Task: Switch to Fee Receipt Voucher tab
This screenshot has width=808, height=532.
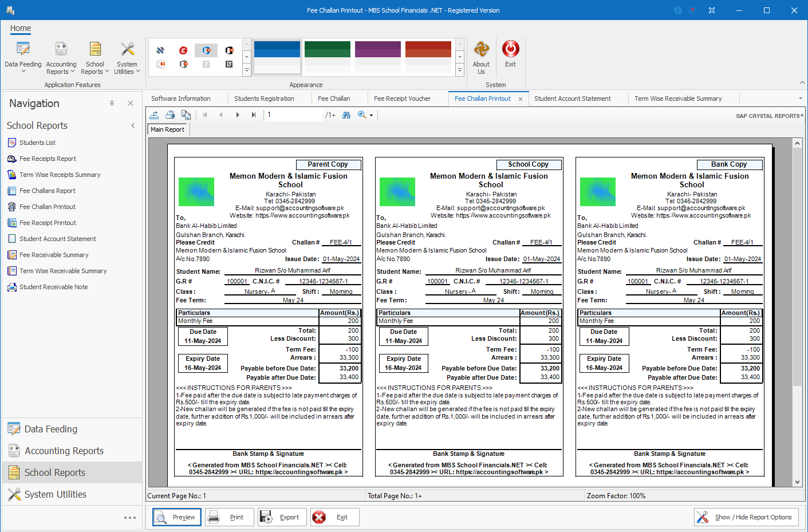Action: tap(402, 98)
